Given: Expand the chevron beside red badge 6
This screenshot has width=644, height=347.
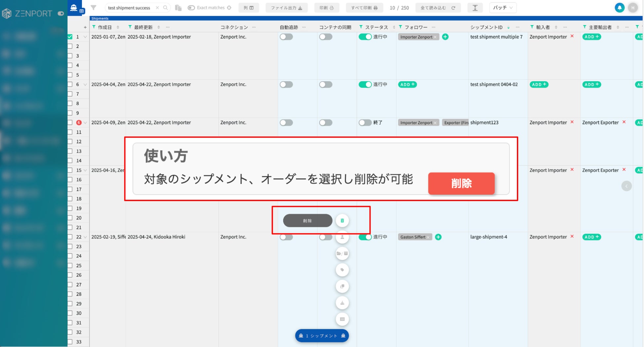Looking at the screenshot, I should coord(85,122).
